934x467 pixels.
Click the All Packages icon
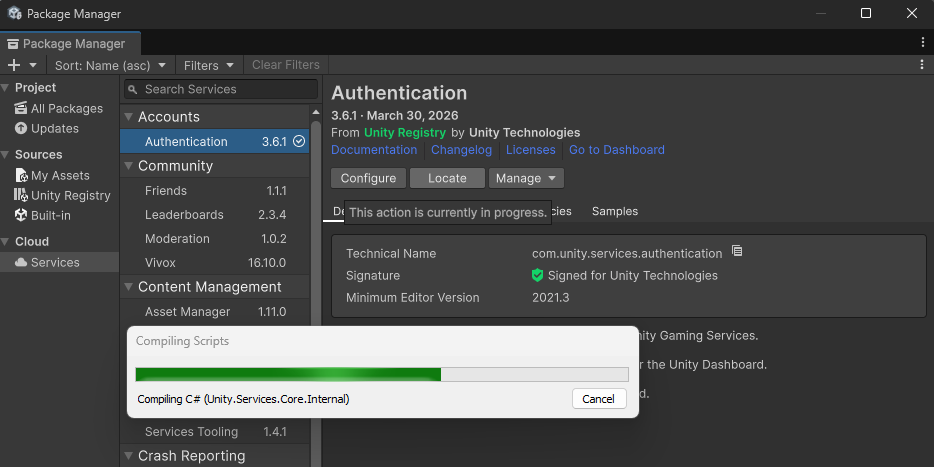pyautogui.click(x=21, y=108)
